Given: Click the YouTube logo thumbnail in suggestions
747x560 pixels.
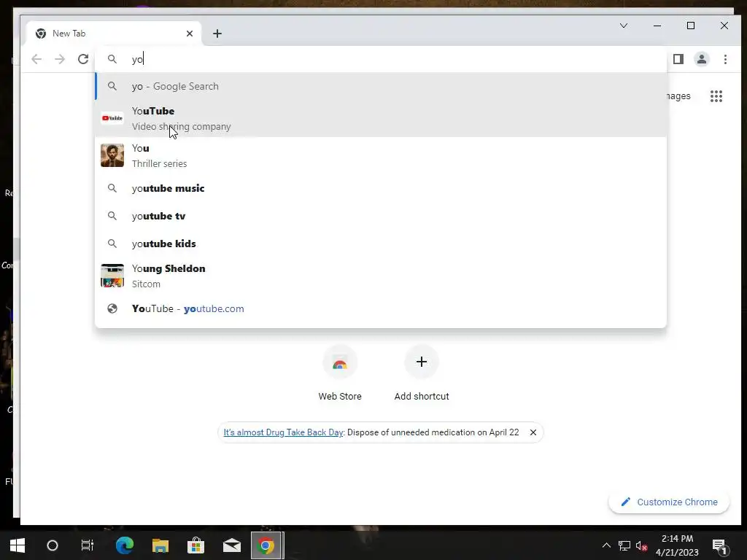Looking at the screenshot, I should 112,118.
